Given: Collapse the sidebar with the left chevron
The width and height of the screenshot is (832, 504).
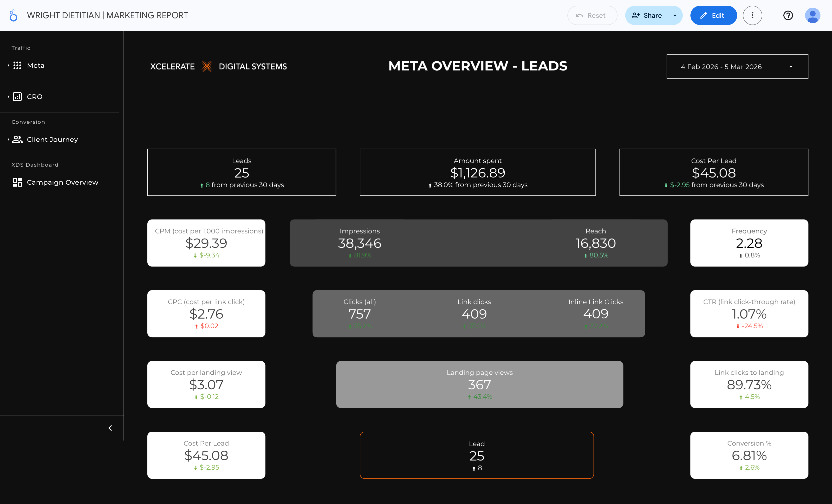Looking at the screenshot, I should (110, 428).
